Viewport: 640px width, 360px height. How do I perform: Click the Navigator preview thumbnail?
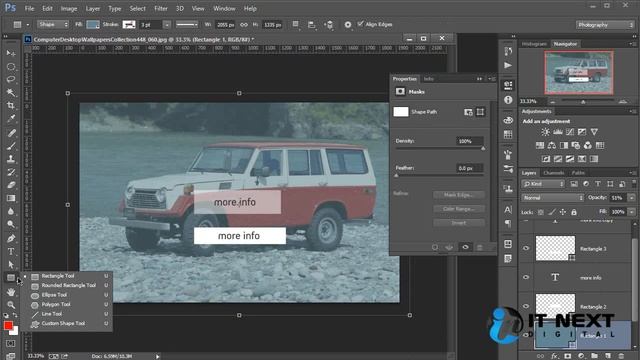pos(578,73)
